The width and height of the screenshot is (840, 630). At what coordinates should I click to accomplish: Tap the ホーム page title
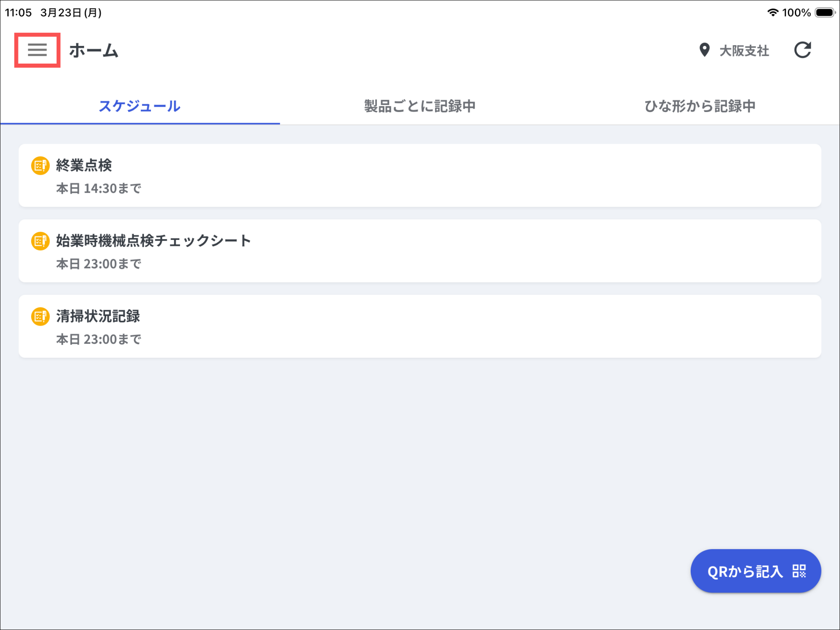94,51
